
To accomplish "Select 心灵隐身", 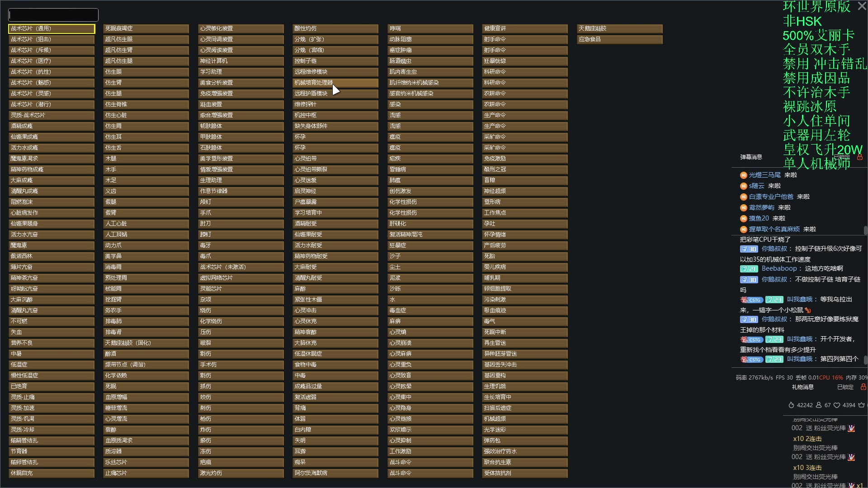I will click(x=430, y=408).
